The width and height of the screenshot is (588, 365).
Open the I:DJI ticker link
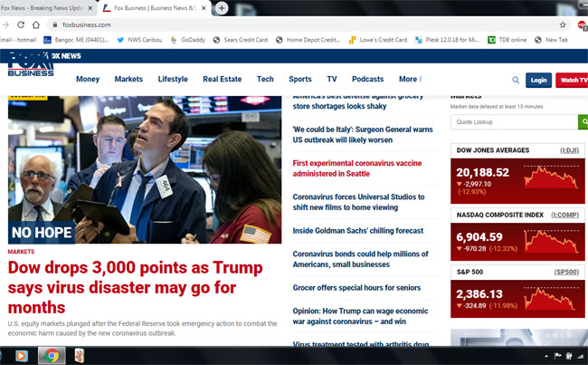click(569, 150)
